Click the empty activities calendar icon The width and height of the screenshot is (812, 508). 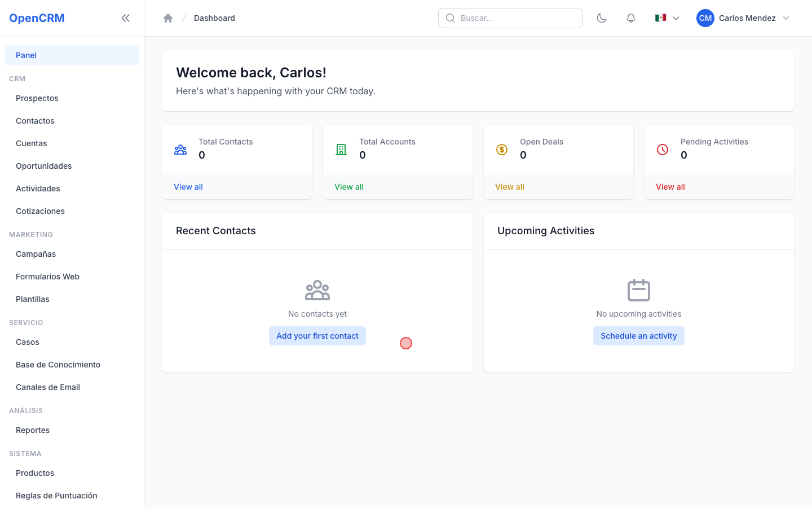[x=639, y=290]
